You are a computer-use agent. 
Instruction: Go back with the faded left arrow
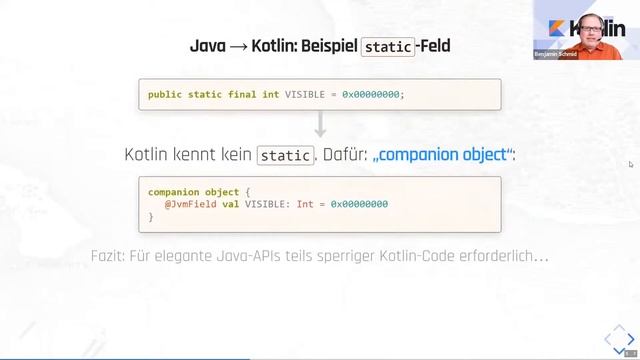point(608,338)
